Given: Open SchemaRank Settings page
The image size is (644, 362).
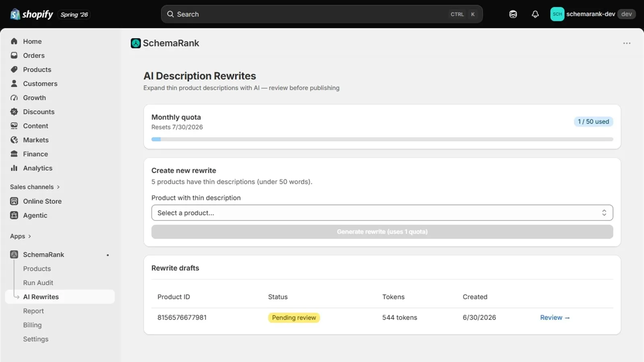Looking at the screenshot, I should (36, 339).
